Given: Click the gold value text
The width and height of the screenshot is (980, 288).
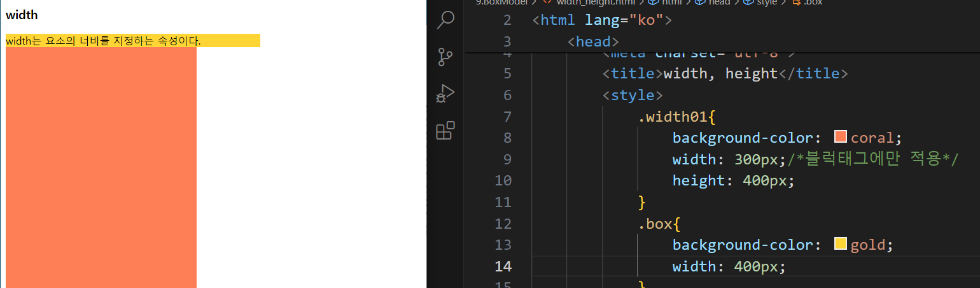Looking at the screenshot, I should (x=868, y=245).
